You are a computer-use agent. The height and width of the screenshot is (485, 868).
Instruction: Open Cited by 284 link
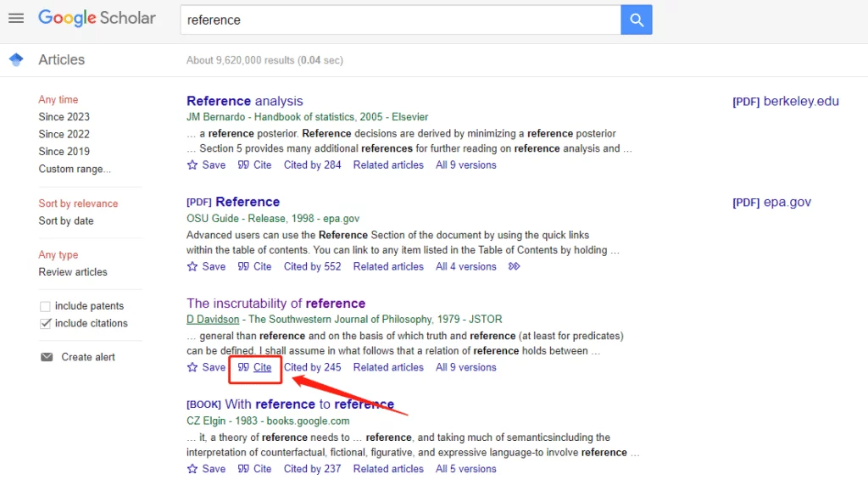[312, 165]
